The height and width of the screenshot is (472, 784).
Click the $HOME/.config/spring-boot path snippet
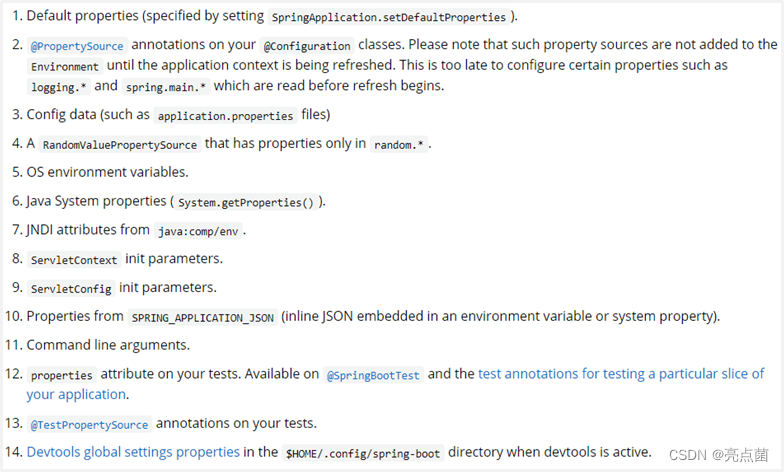(363, 454)
